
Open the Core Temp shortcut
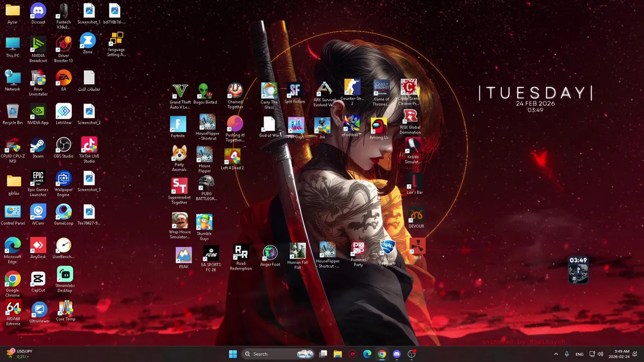(x=65, y=311)
